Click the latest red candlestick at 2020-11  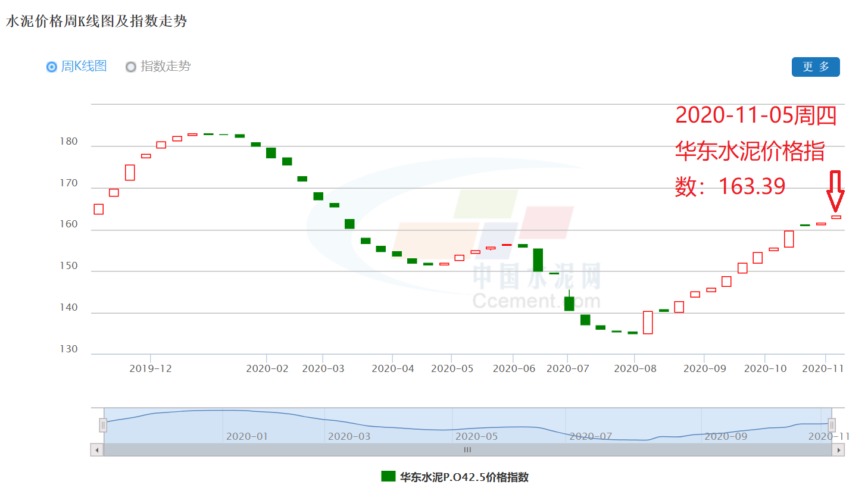(x=836, y=217)
